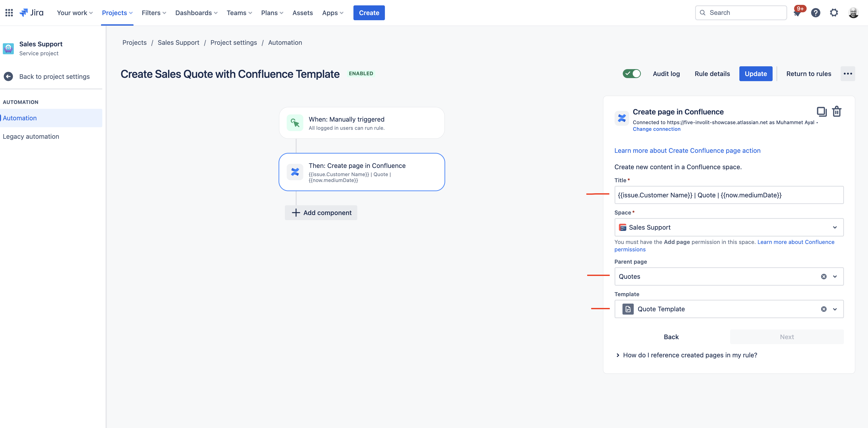This screenshot has width=868, height=428.
Task: Click the Confluence logo in panel header
Action: (x=622, y=118)
